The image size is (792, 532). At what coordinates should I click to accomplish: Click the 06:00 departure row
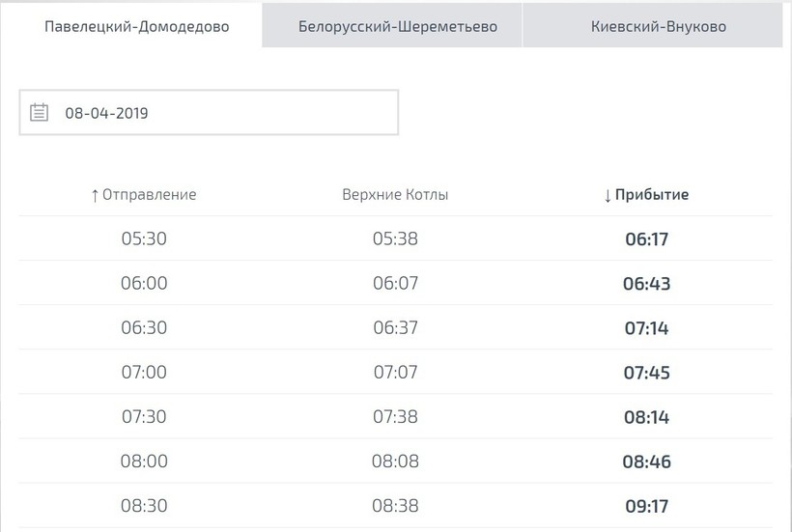coord(144,283)
